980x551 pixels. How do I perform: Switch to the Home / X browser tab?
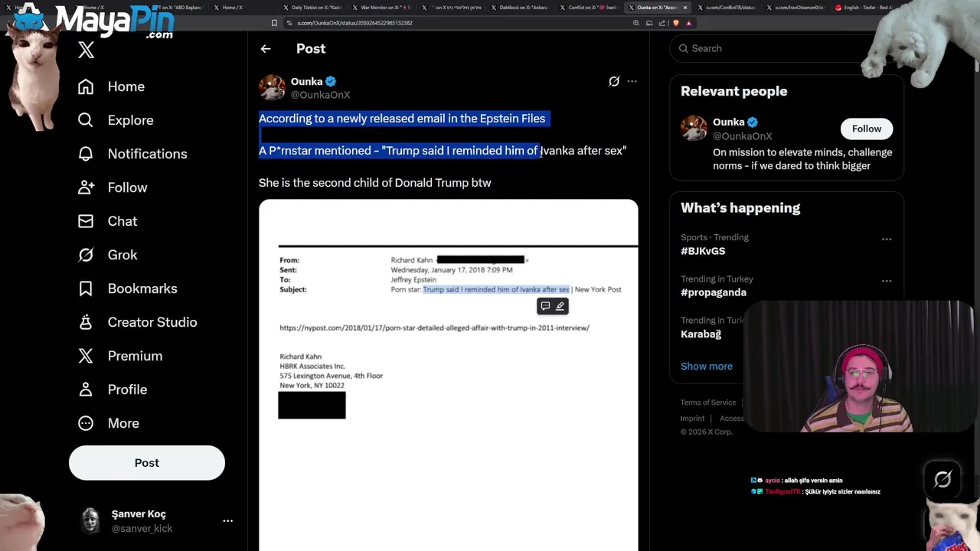(x=231, y=7)
